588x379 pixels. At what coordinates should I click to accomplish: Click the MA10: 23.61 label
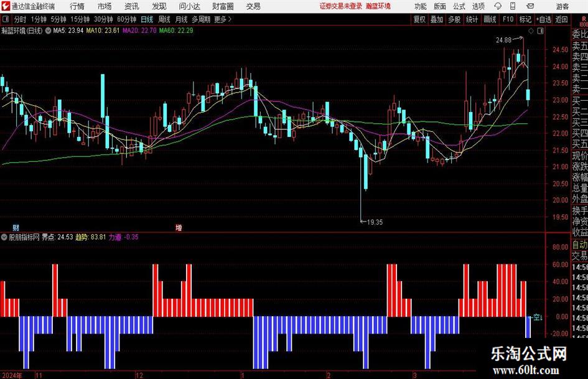(x=103, y=30)
